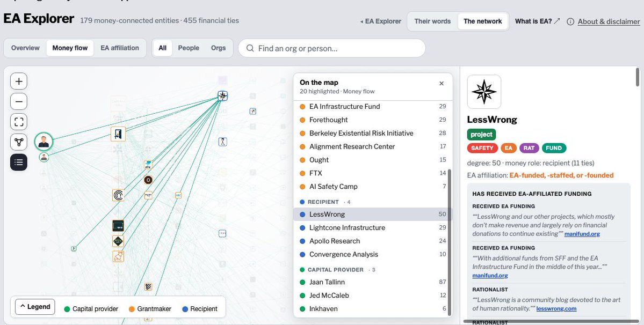Select FTX in the list
This screenshot has width=644, height=325.
pos(373,173)
